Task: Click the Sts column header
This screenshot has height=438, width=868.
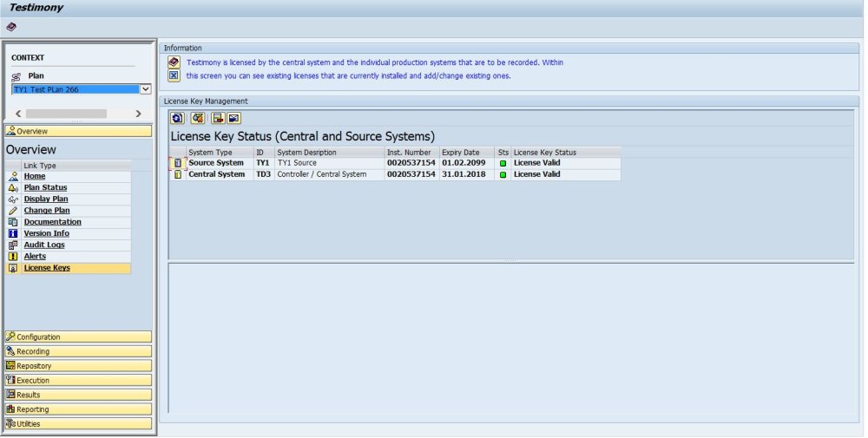Action: [x=503, y=152]
